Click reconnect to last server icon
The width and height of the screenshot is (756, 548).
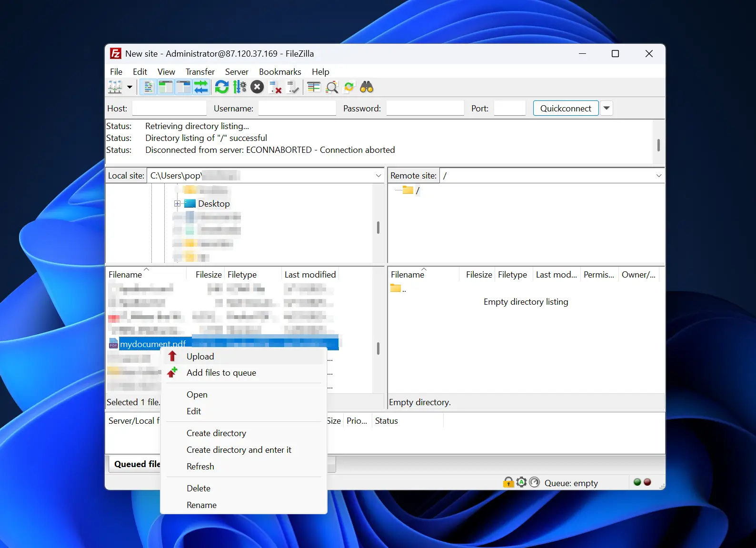click(293, 87)
